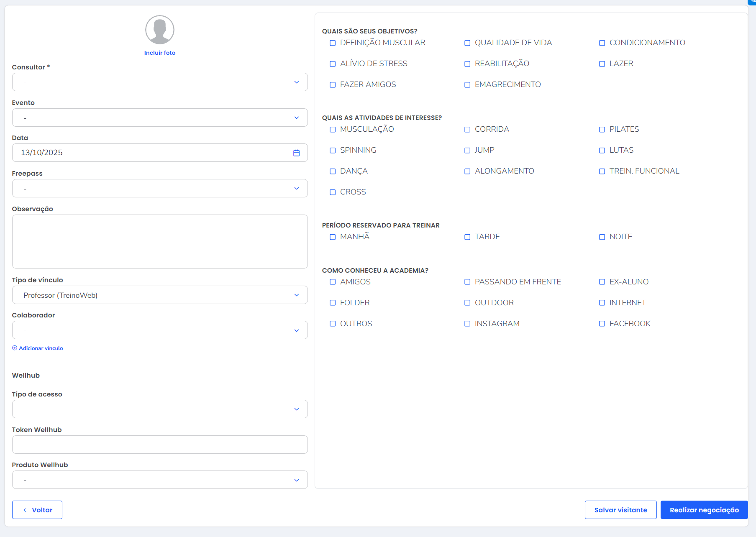This screenshot has height=537, width=756.
Task: Expand the Evento dropdown
Action: pyautogui.click(x=159, y=118)
